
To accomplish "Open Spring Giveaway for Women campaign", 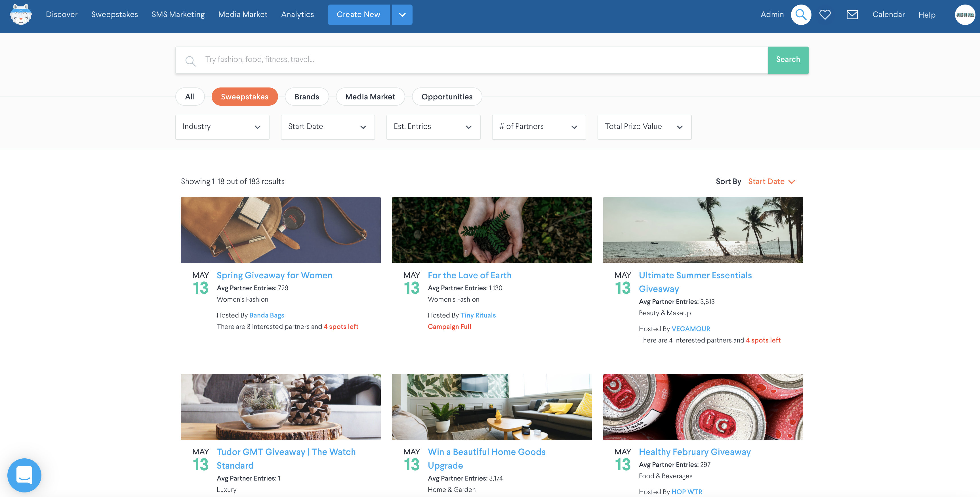I will coord(274,275).
